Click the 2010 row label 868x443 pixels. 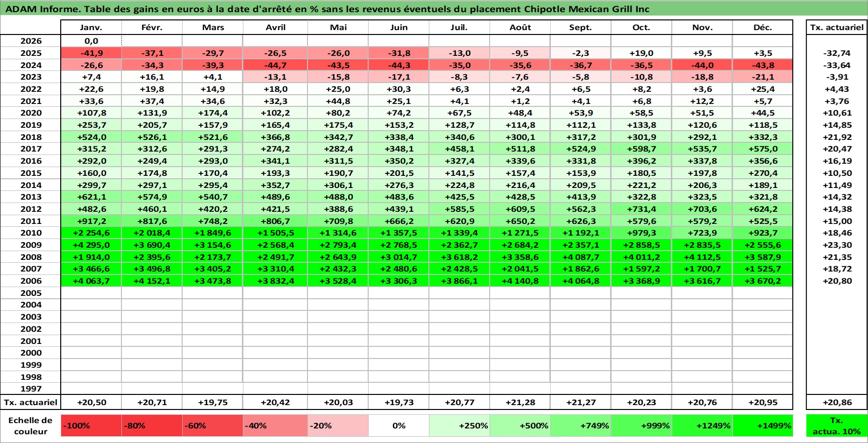(31, 233)
